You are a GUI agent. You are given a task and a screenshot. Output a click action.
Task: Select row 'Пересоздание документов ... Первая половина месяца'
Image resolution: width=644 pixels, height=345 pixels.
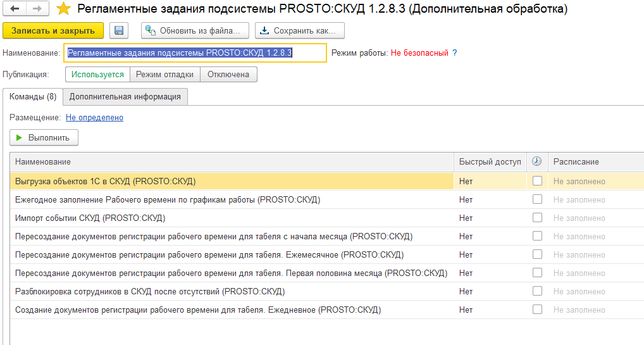(x=232, y=273)
